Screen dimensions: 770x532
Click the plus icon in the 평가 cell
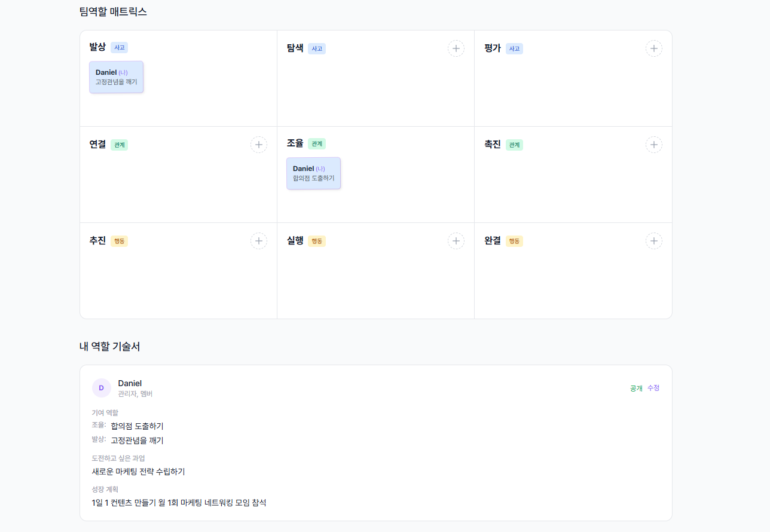[654, 48]
